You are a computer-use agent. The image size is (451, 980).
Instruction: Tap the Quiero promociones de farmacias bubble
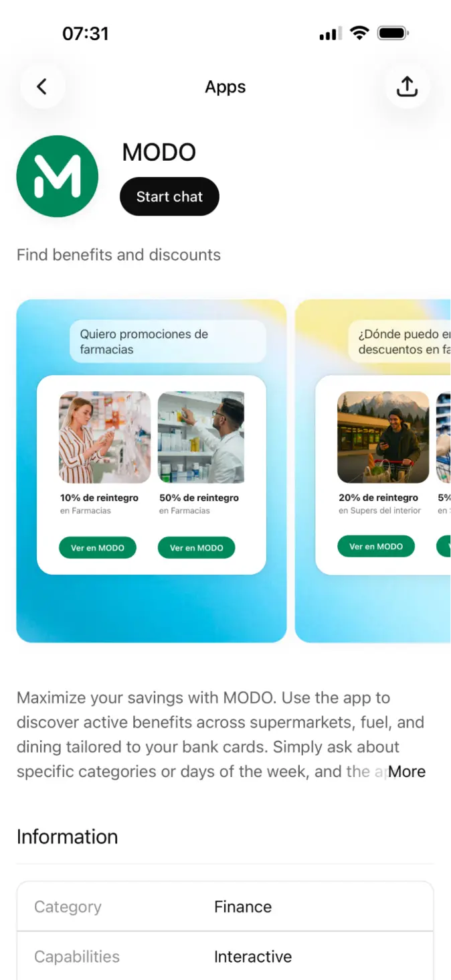coord(168,342)
